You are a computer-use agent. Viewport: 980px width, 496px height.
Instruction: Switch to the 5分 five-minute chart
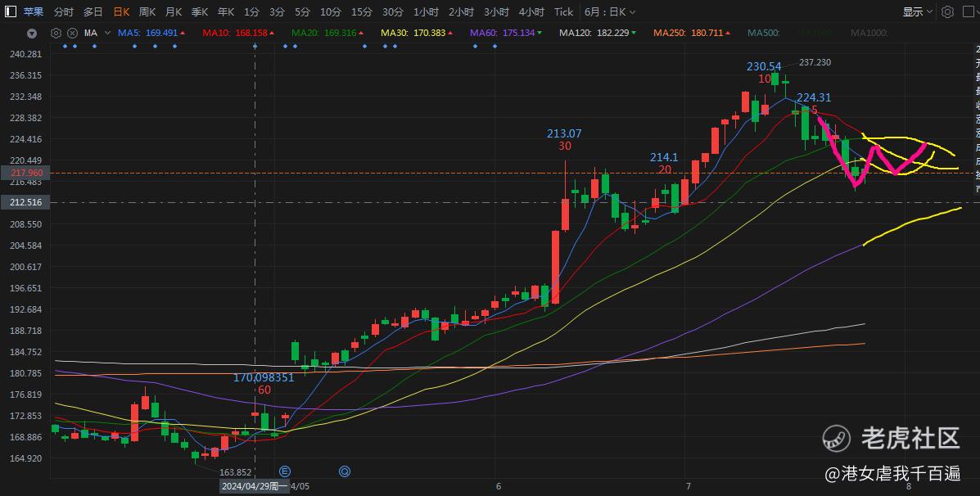pos(302,12)
